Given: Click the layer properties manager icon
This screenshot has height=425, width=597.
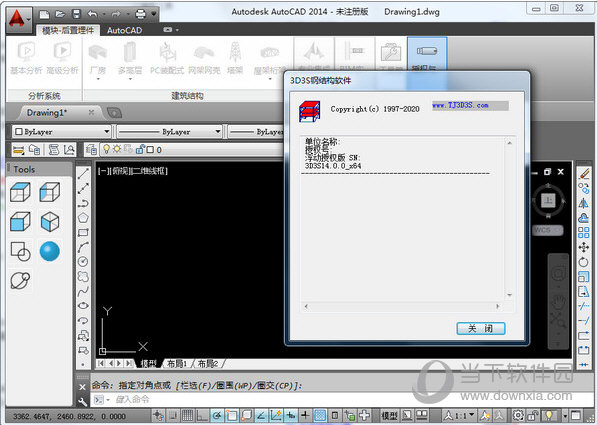Looking at the screenshot, I should (91, 150).
